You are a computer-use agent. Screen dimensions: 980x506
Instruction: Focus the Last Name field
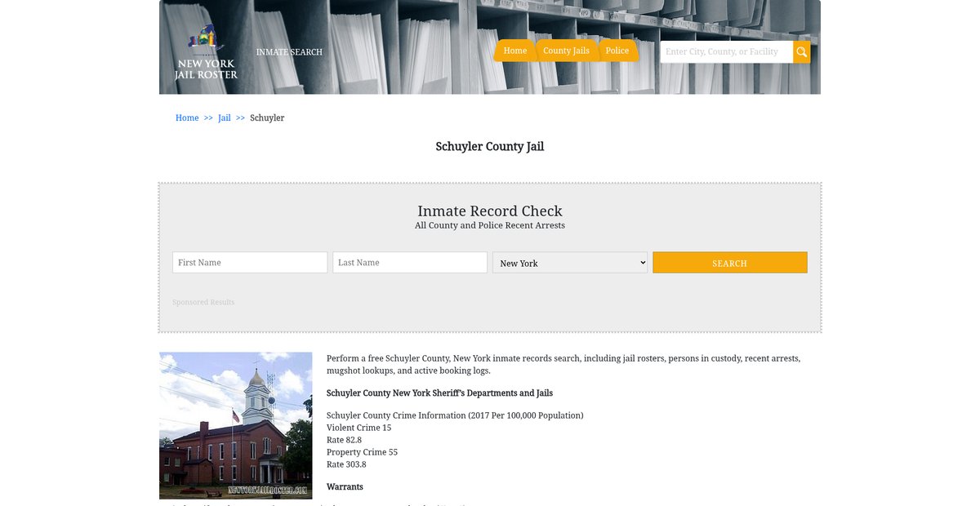click(x=410, y=263)
